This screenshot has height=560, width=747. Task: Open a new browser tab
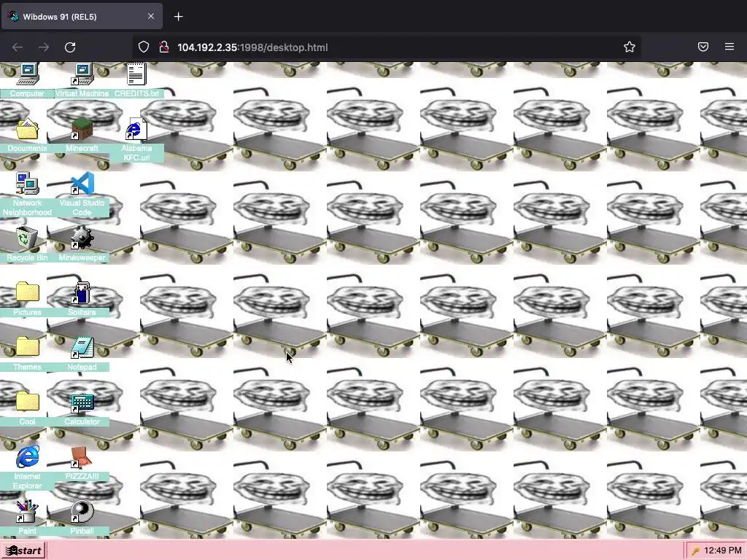pyautogui.click(x=178, y=17)
